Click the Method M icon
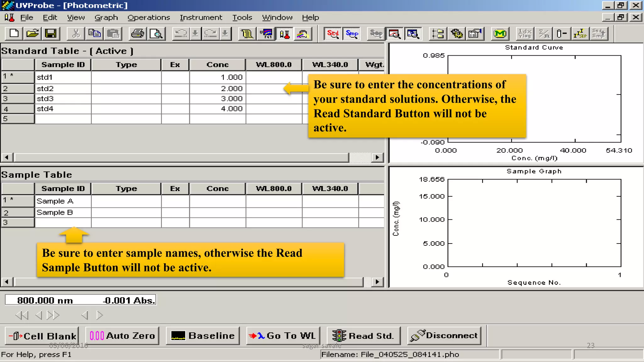Viewport: 644px width, 362px height. pyautogui.click(x=500, y=34)
